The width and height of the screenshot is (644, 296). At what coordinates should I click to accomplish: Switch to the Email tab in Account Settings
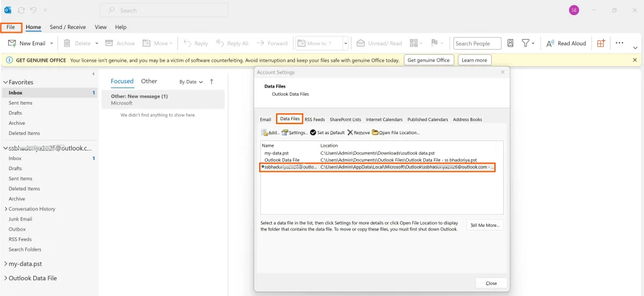(x=265, y=119)
